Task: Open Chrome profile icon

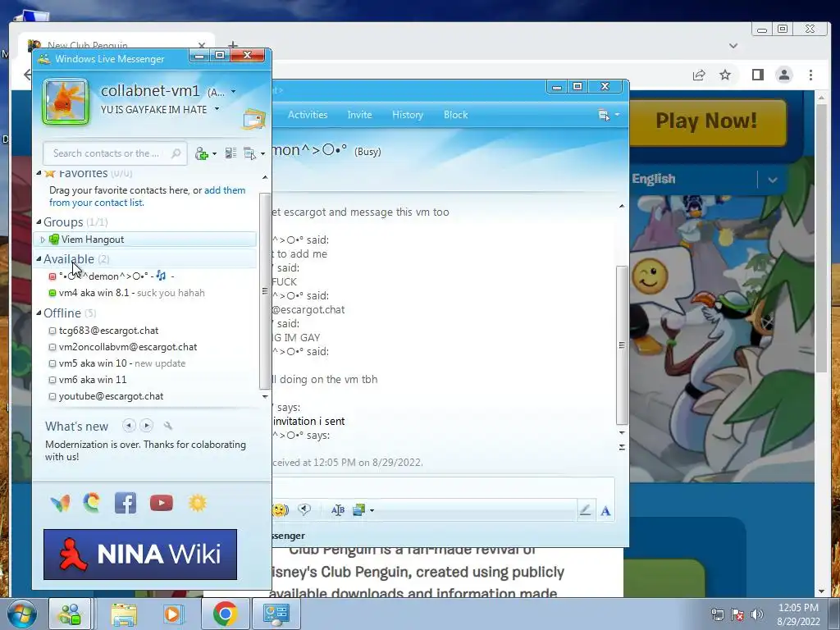Action: [x=784, y=75]
